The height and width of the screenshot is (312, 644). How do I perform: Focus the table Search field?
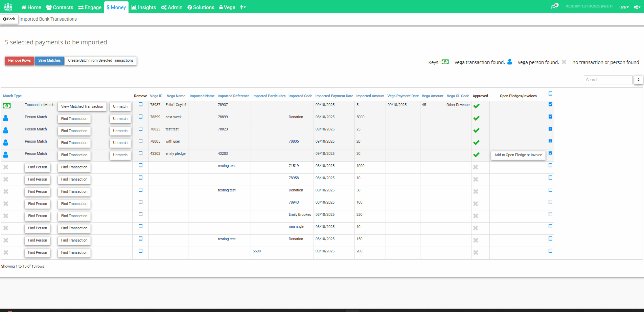pyautogui.click(x=608, y=80)
